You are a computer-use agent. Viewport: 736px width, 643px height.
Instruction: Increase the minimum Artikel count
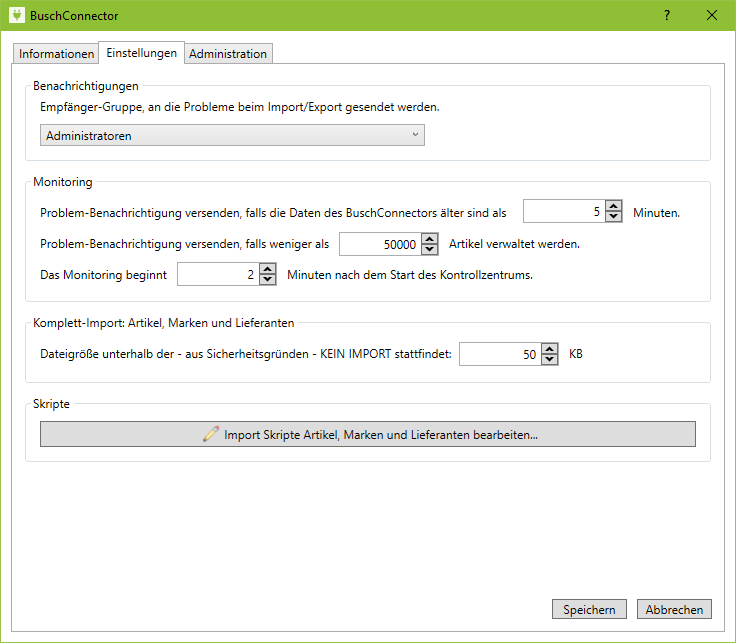point(430,239)
